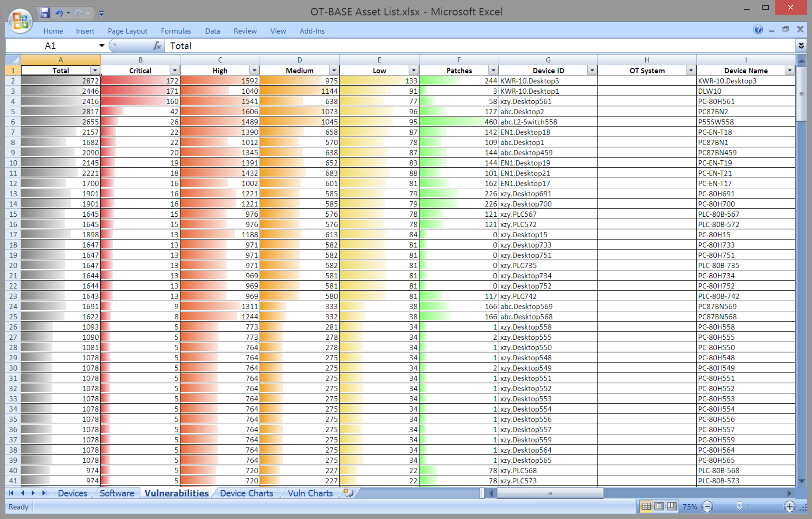Restore the workbook window
Viewport: 812px width, 519px height.
786,29
